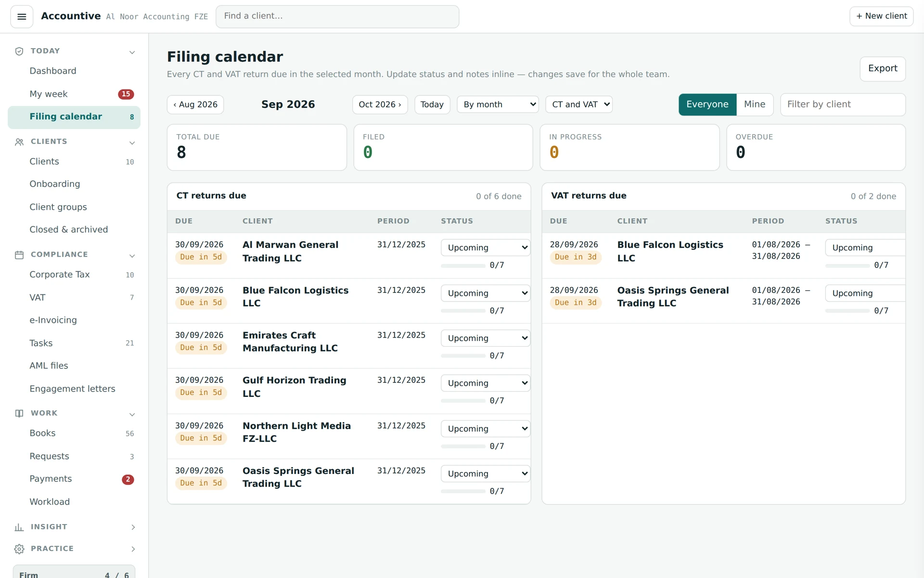924x578 pixels.
Task: Click Al Marwan General Trading progress bar
Action: pos(463,266)
